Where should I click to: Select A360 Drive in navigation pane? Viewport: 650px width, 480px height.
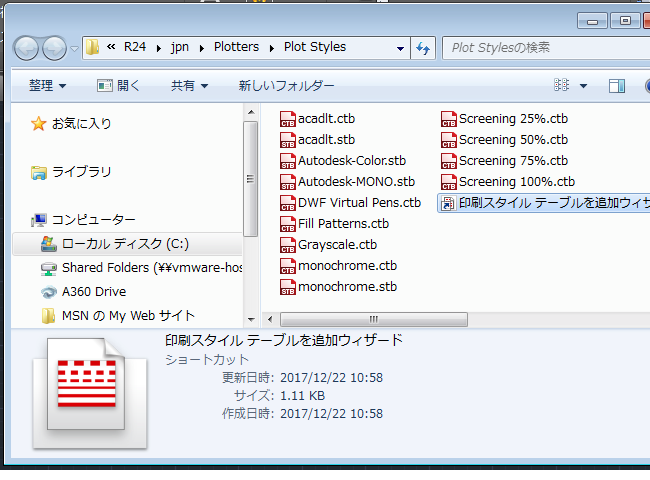coord(94,292)
